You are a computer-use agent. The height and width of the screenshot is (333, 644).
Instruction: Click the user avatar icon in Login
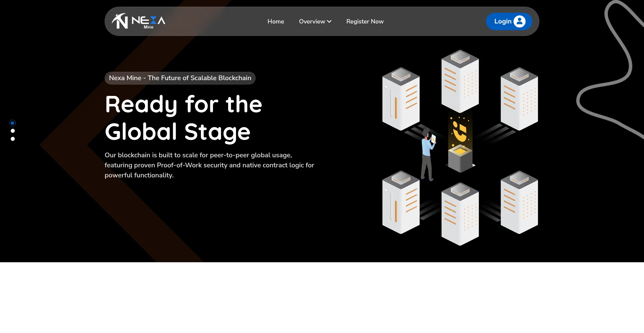(x=519, y=21)
